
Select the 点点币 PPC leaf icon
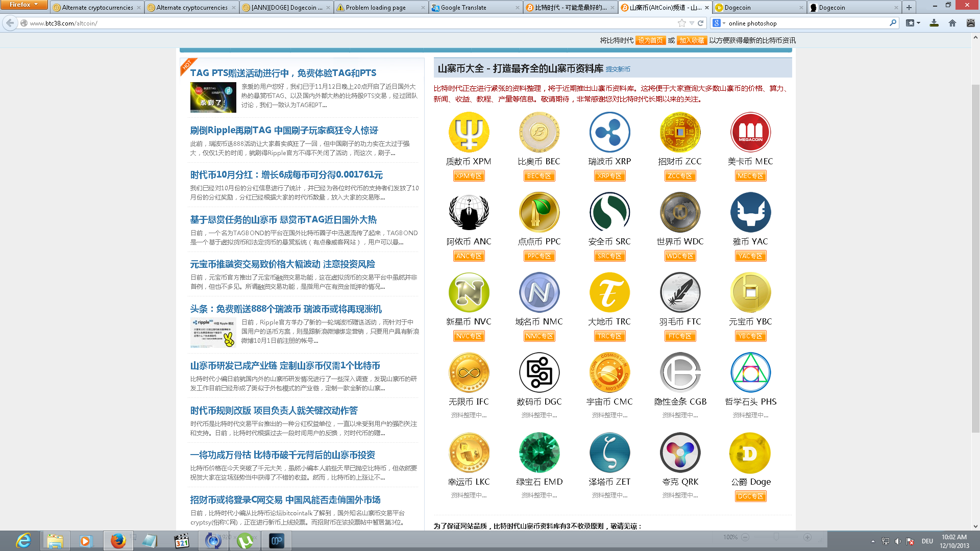pyautogui.click(x=539, y=212)
